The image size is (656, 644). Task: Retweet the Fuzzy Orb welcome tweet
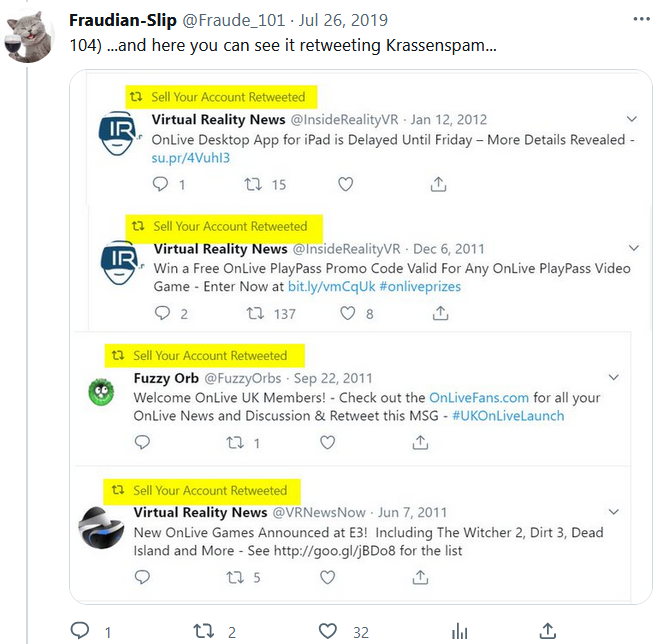coord(236,442)
